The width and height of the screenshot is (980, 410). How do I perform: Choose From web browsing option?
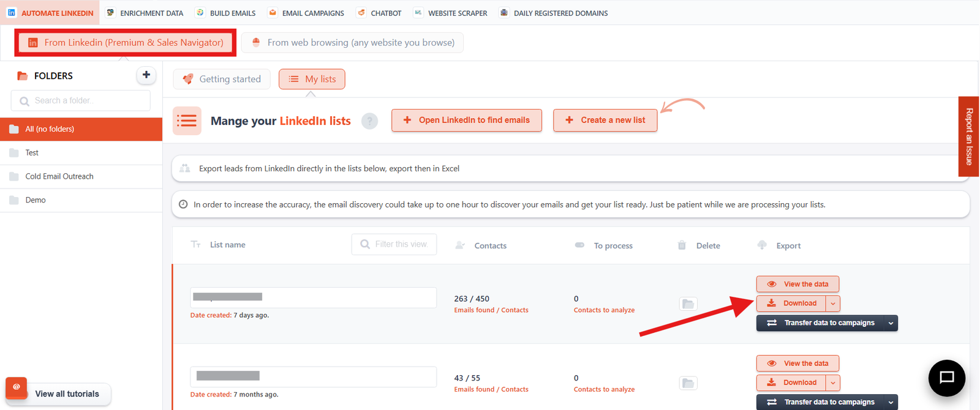pyautogui.click(x=352, y=42)
